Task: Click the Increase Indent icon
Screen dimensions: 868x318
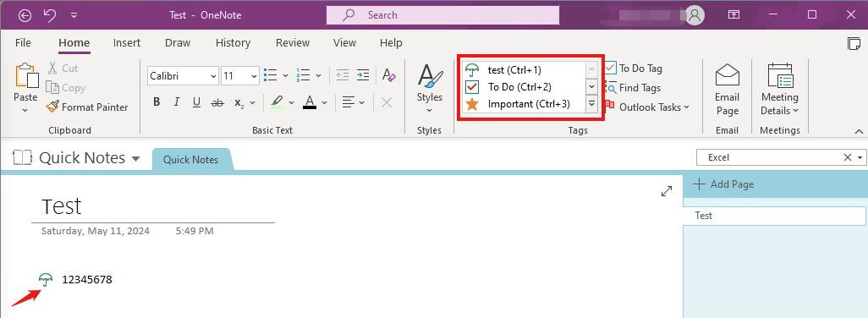Action: coord(363,75)
